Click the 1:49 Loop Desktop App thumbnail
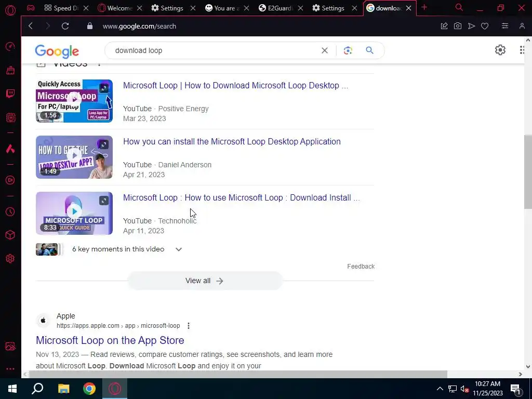The height and width of the screenshot is (399, 532). (74, 157)
